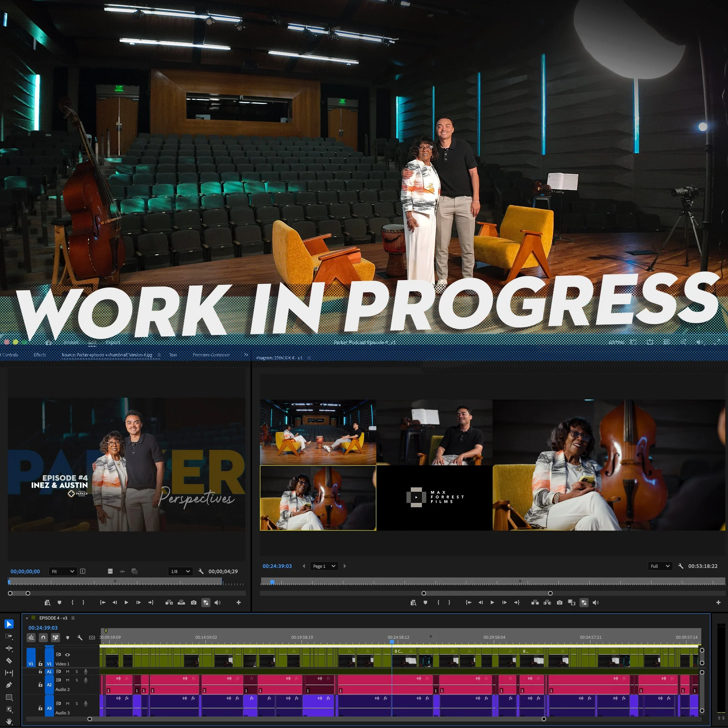This screenshot has width=728, height=728.
Task: Go to previous multi-camera page arrow
Action: (304, 566)
